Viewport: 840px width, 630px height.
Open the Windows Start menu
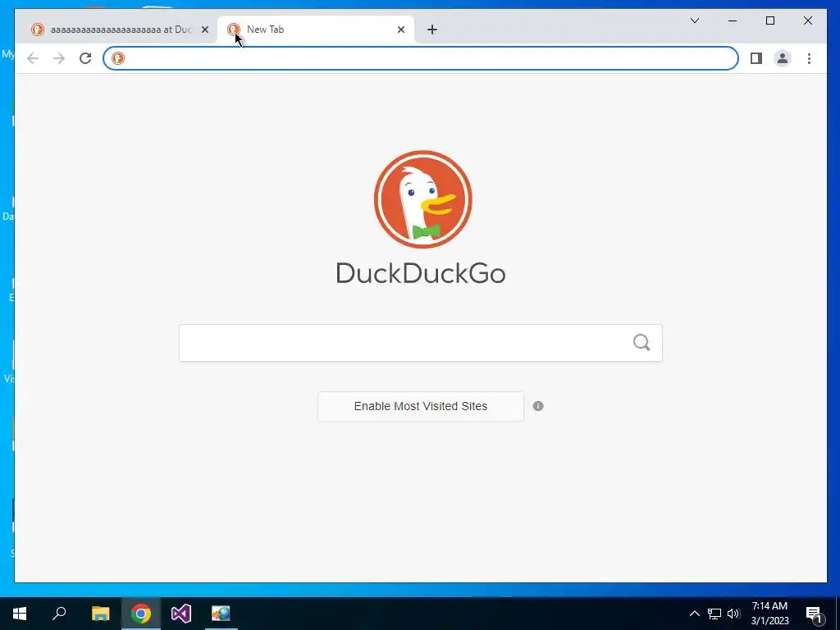pyautogui.click(x=20, y=614)
